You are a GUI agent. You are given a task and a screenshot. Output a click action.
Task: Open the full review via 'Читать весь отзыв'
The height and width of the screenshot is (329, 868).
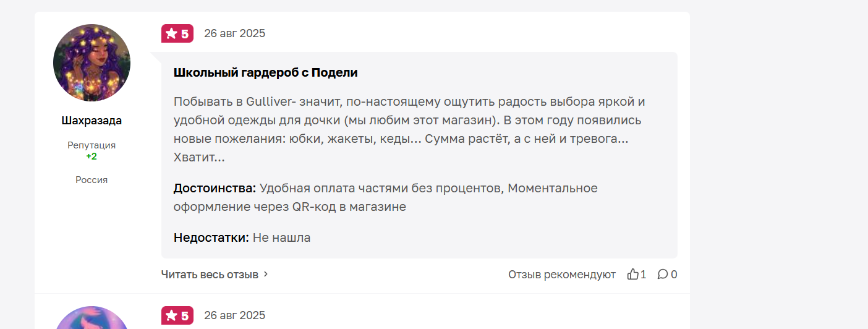tap(210, 274)
